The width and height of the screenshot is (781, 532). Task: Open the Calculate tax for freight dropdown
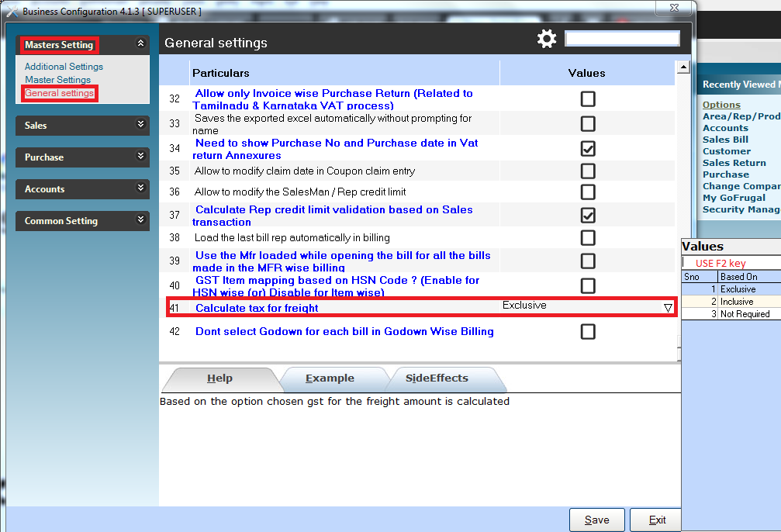point(668,308)
